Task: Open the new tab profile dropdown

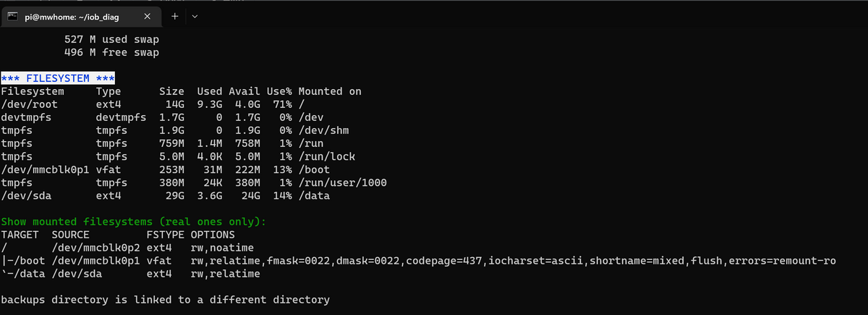Action: point(195,16)
